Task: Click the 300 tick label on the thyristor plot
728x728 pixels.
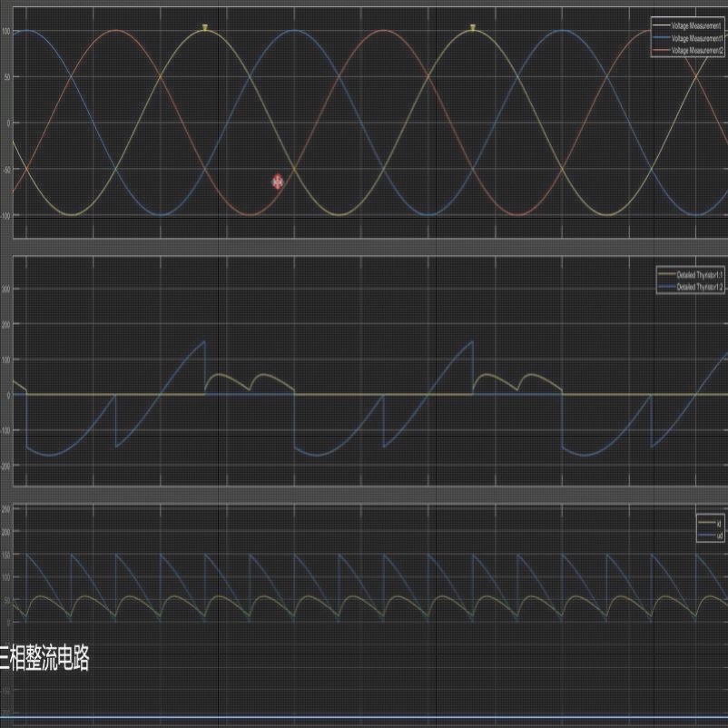Action: point(5,289)
